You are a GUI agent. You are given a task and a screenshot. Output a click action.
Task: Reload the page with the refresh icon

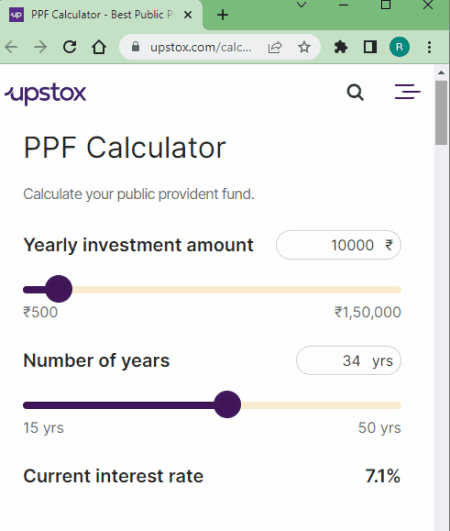tap(70, 47)
